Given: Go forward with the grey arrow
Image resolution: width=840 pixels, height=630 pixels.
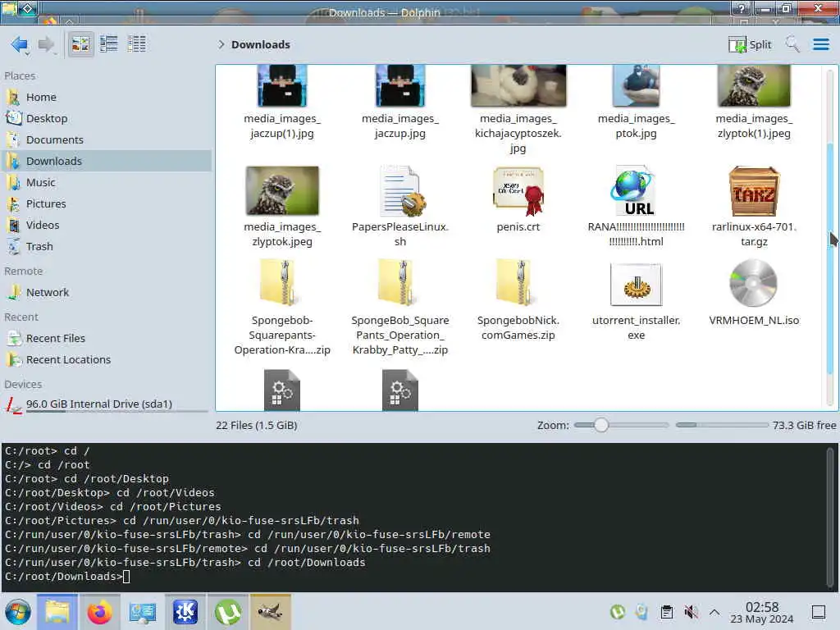Looking at the screenshot, I should [46, 44].
